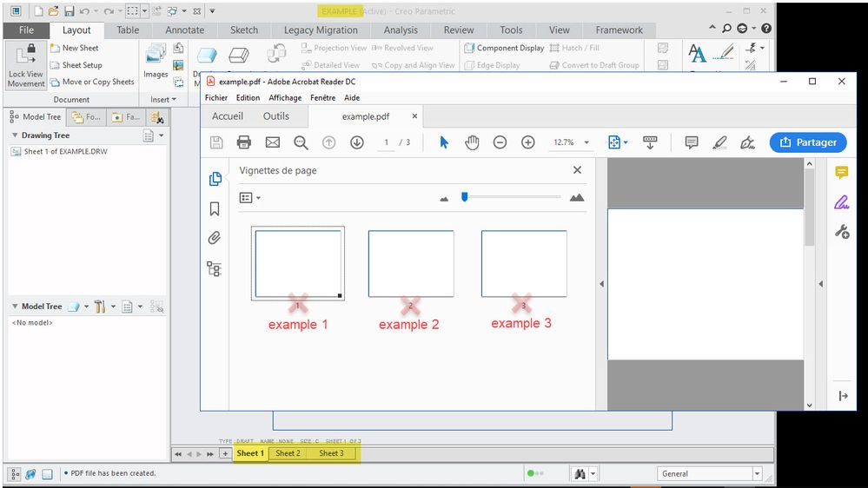
Task: Go to next page arrow
Action: tap(356, 142)
